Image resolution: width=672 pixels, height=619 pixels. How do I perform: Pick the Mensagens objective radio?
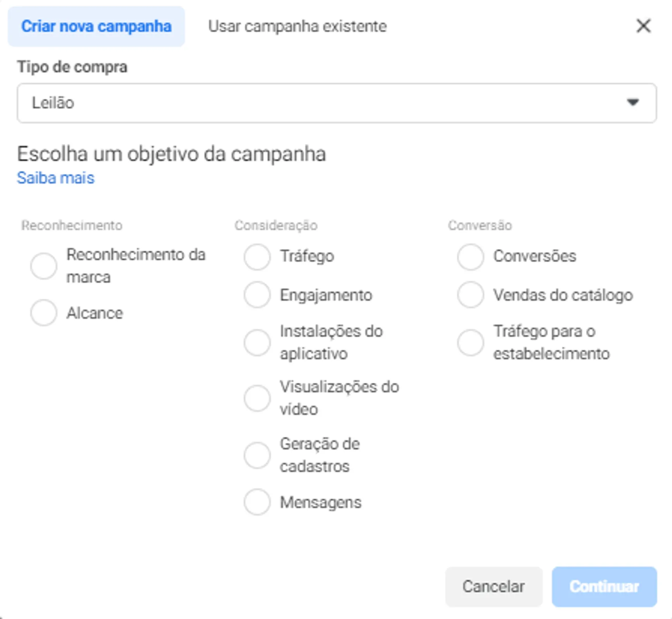pyautogui.click(x=257, y=502)
